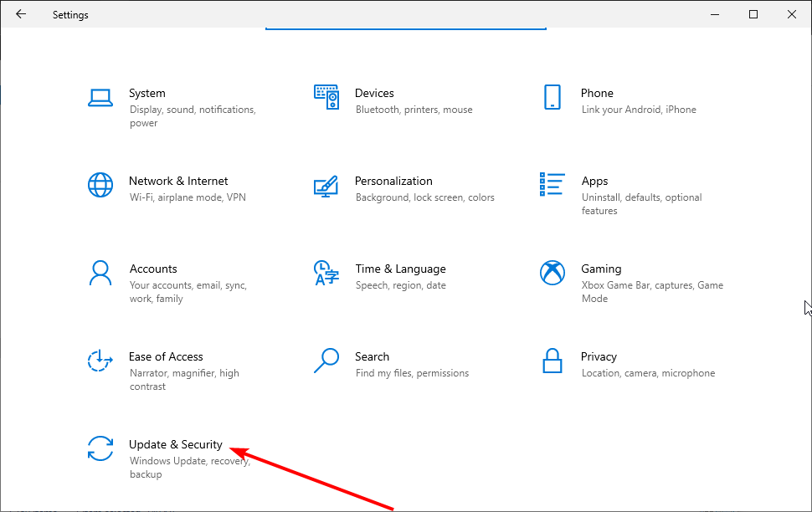Open the Devices keyboard and speaker icon
The image size is (812, 512).
click(326, 97)
